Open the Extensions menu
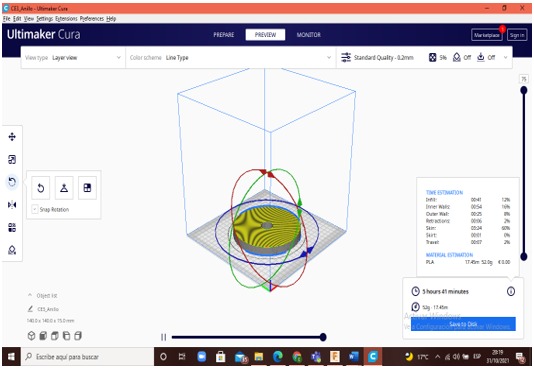The width and height of the screenshot is (534, 369). pyautogui.click(x=66, y=18)
